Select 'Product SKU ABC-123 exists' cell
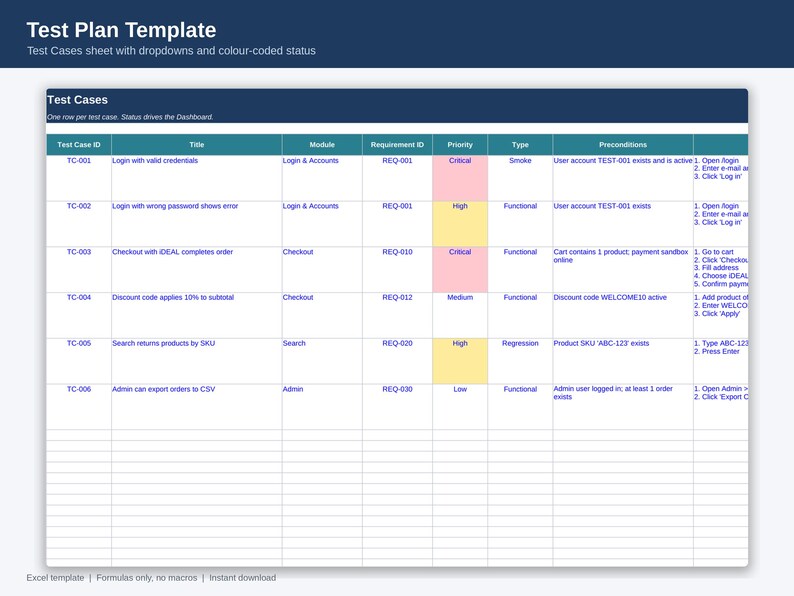 [x=623, y=361]
